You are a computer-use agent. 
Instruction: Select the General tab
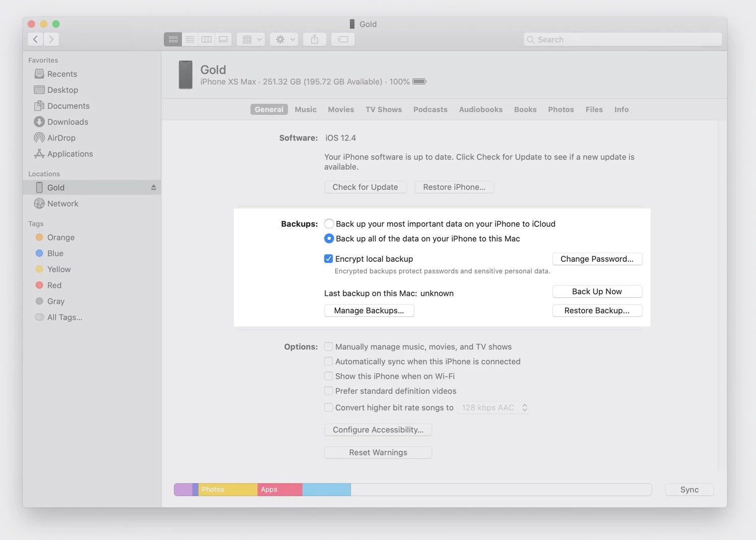269,109
